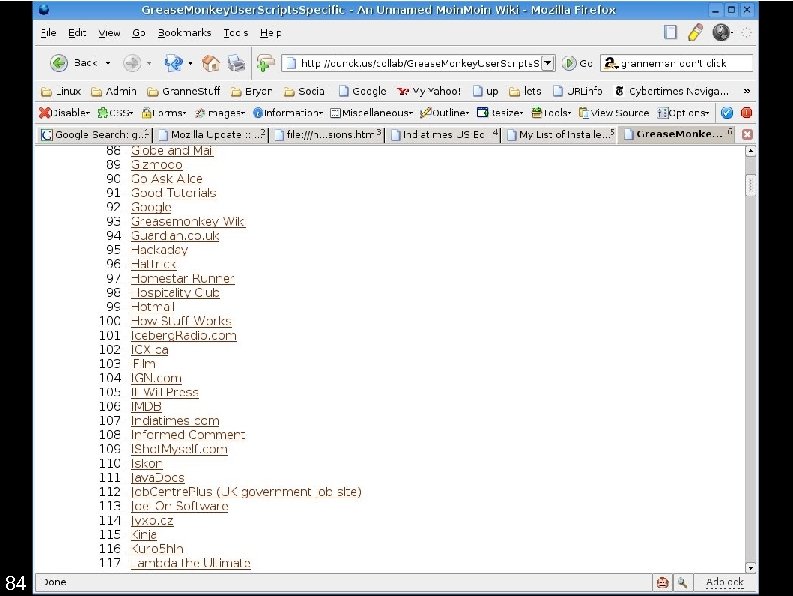Click the blank page icon near the top right
The image size is (793, 596).
[670, 32]
